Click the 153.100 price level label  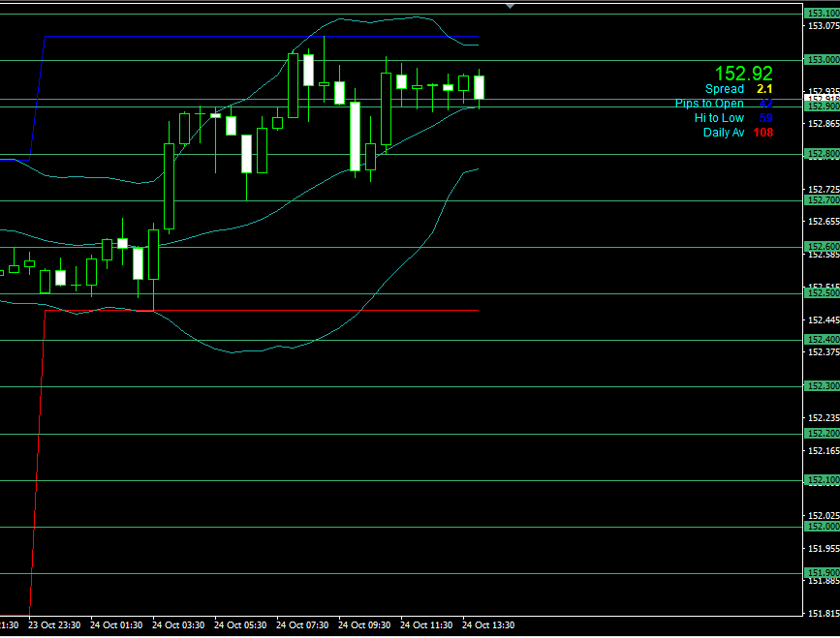[x=822, y=14]
